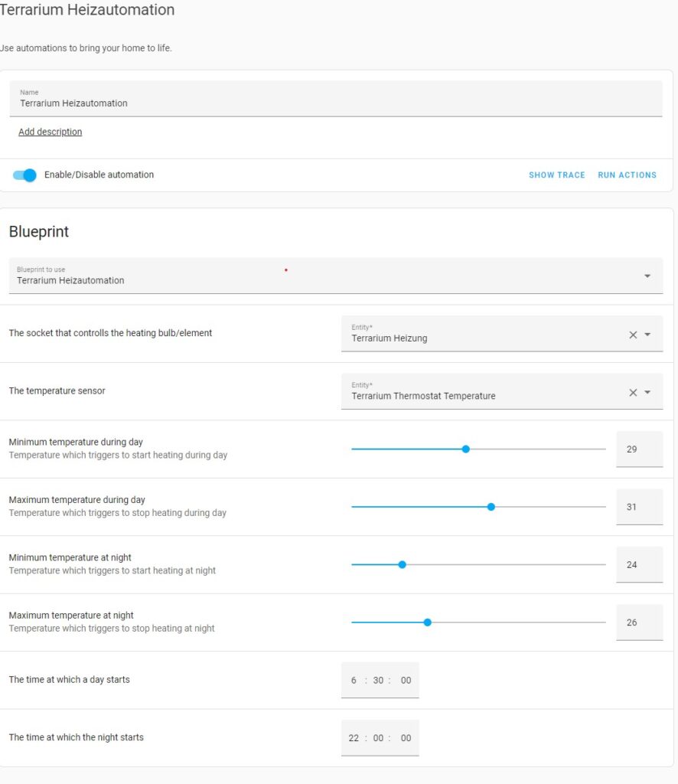Viewport: 678px width, 784px height.
Task: Clear the Terrarium Thermostat Temperature entity
Action: (633, 393)
